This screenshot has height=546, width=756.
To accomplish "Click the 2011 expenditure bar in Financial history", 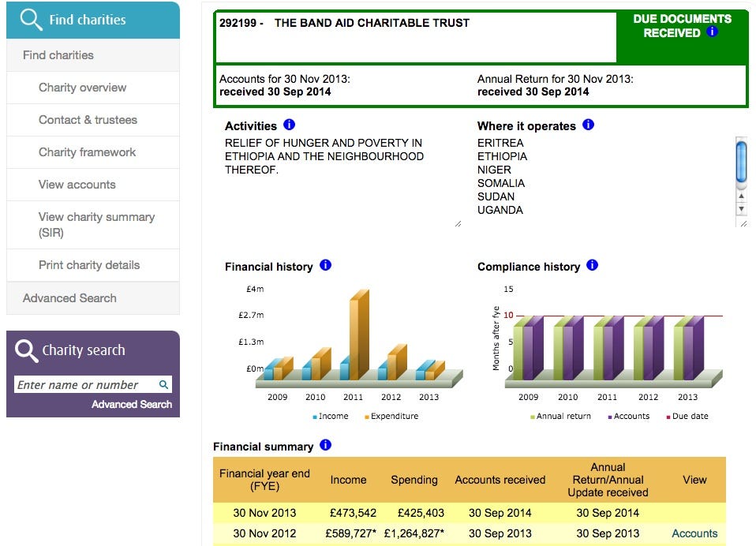I will coord(359,335).
